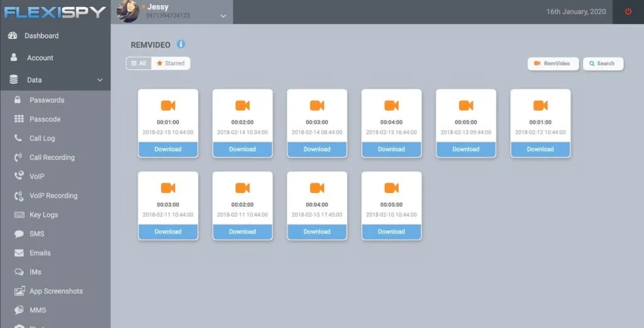
Task: Download the 2018-02-12 10:44:00 video
Action: [x=540, y=150]
